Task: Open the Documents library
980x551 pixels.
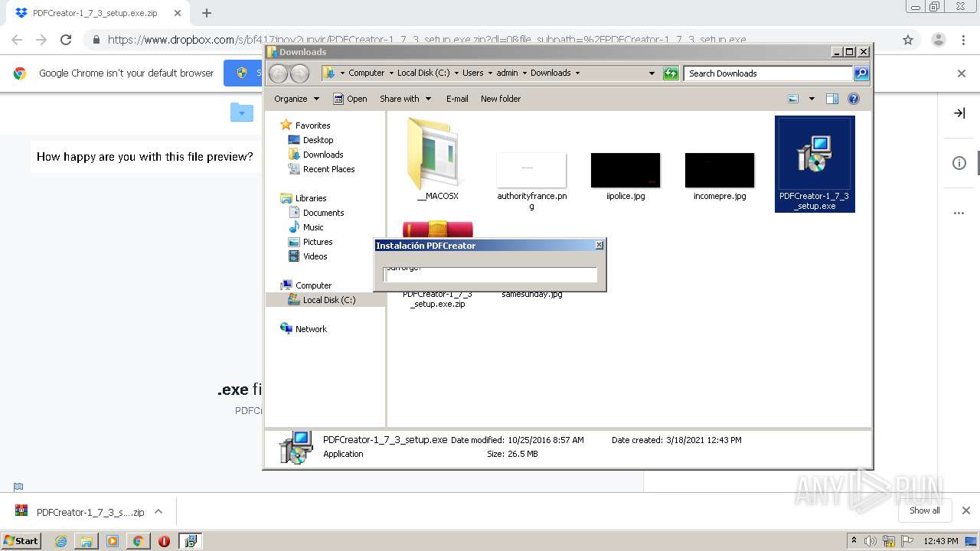Action: coord(316,213)
